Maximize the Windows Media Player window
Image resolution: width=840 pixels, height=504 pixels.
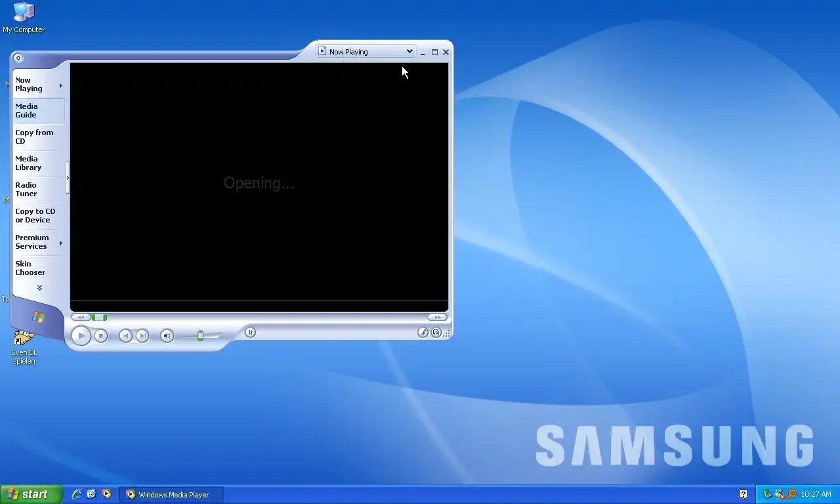pos(434,52)
